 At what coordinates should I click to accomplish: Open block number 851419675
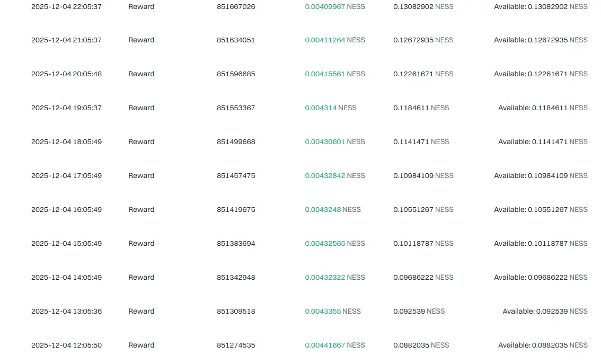click(x=236, y=210)
